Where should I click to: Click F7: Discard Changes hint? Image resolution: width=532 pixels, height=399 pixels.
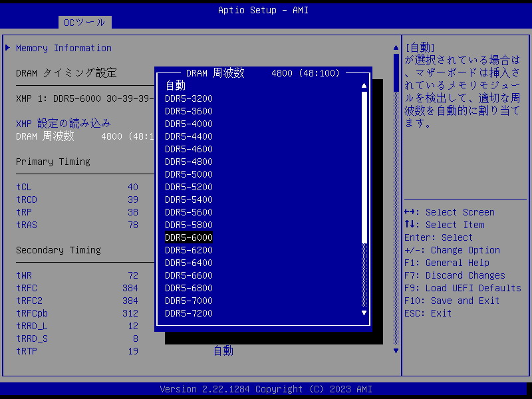455,275
